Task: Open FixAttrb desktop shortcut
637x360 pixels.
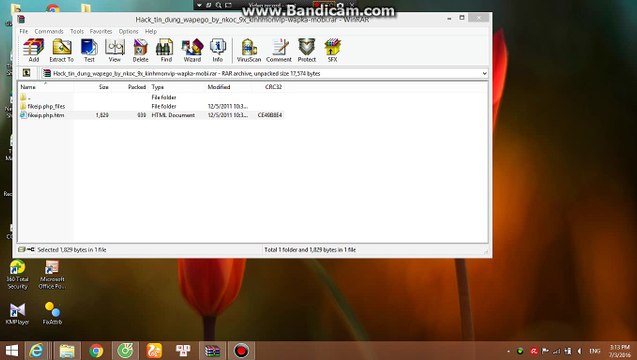Action: [52, 314]
